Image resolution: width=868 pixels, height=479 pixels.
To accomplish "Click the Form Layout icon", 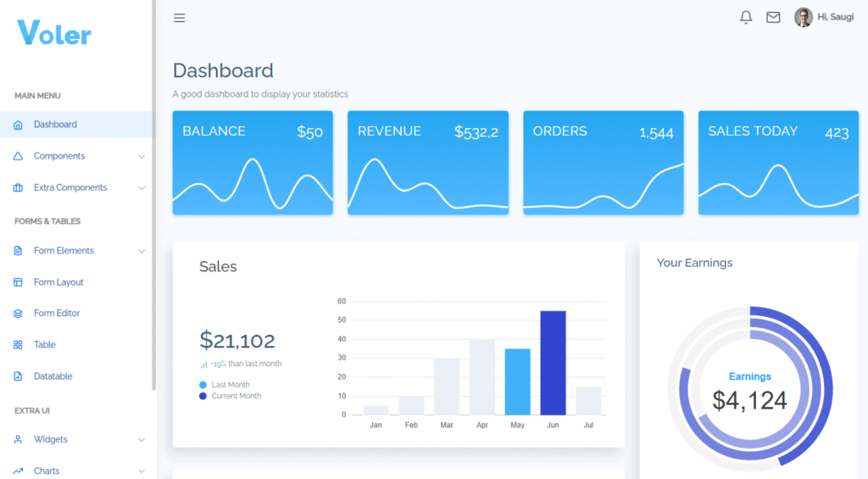I will (19, 282).
